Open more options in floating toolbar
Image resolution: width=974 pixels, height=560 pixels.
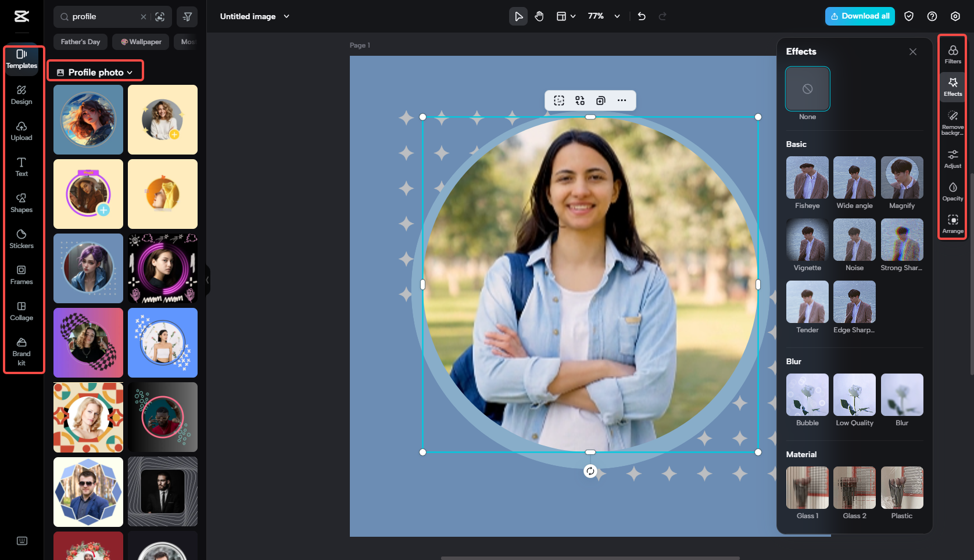click(622, 100)
